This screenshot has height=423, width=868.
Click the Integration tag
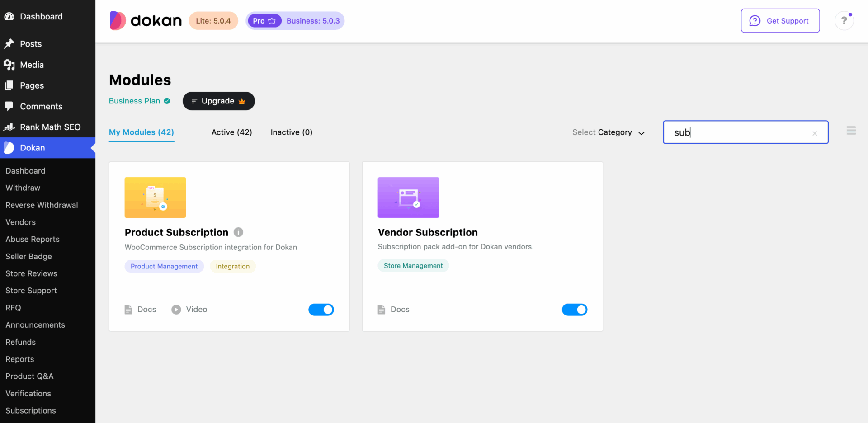tap(233, 266)
